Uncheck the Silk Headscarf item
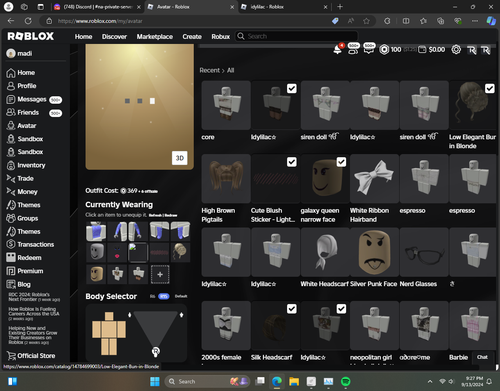This screenshot has width=500, height=391. click(x=292, y=309)
